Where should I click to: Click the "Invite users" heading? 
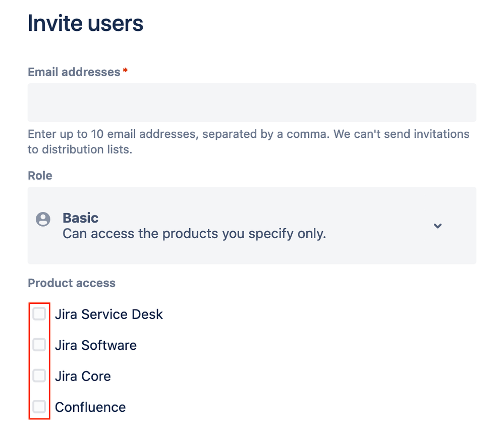85,23
